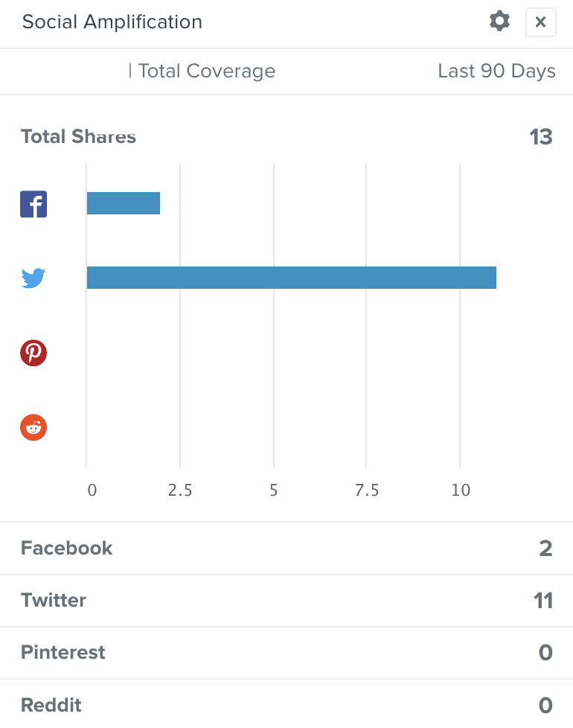
Task: Open the Reddit row in table
Action: pos(286,704)
